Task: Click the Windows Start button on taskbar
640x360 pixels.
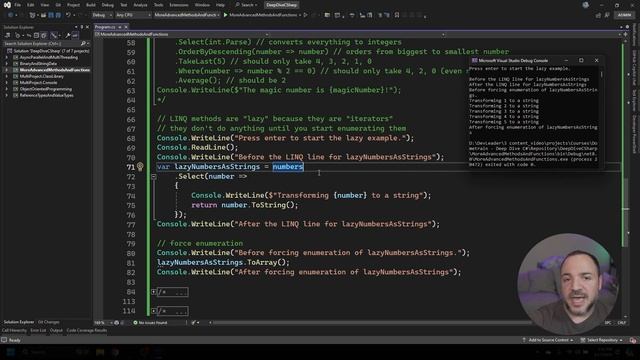Action: coord(10,352)
